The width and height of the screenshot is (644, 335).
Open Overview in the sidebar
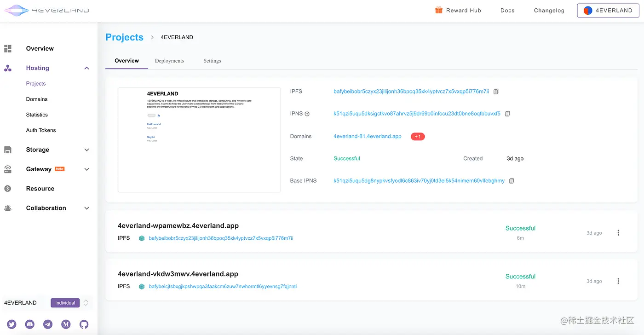pos(40,49)
